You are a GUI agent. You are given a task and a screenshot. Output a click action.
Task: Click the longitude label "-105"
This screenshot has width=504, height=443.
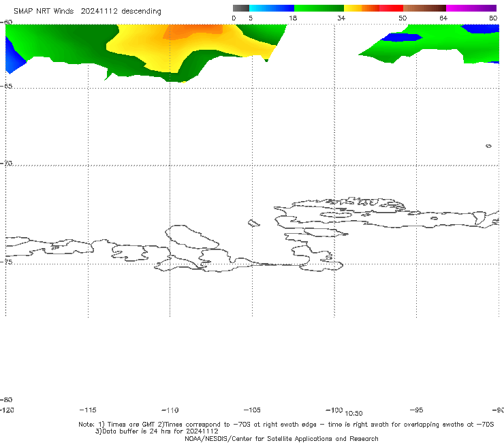(x=252, y=410)
